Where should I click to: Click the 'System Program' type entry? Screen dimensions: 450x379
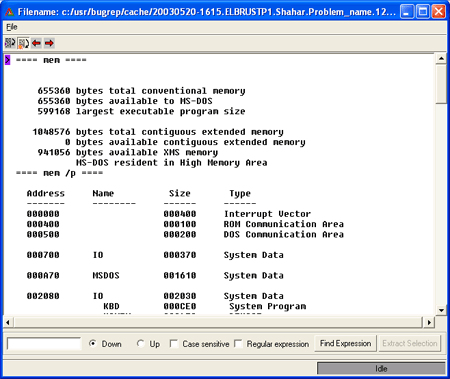267,306
